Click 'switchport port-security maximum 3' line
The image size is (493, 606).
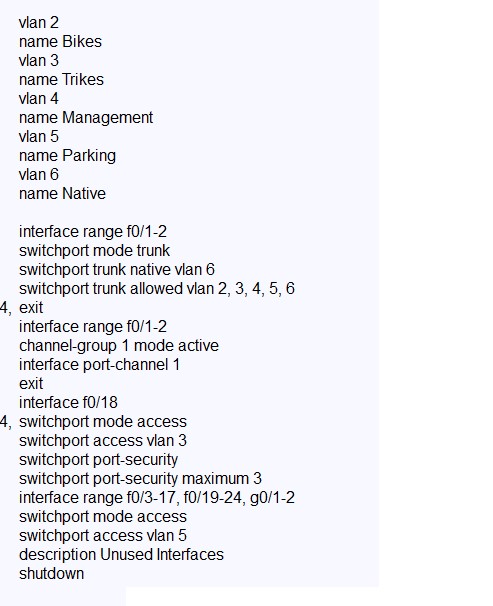(x=140, y=478)
